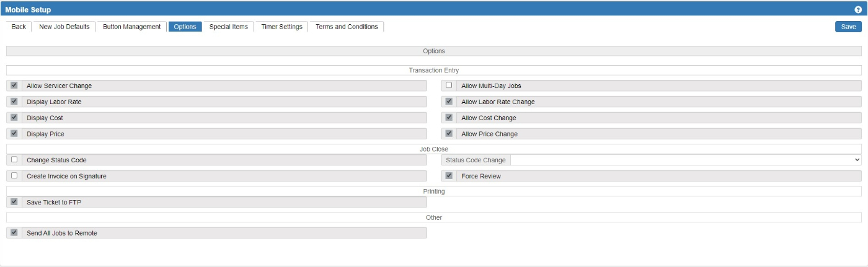Open the New Job Defaults tab
Image resolution: width=868 pixels, height=267 pixels.
64,27
